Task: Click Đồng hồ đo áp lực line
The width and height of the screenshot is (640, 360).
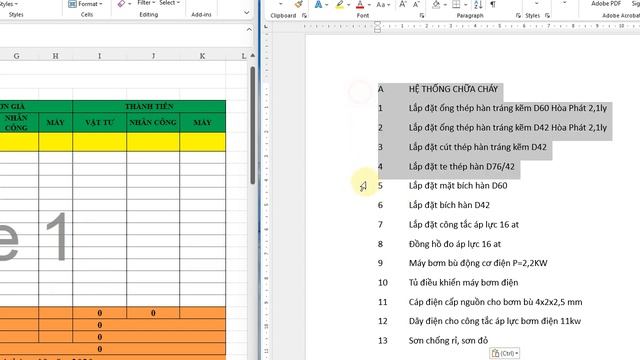Action: pos(455,244)
